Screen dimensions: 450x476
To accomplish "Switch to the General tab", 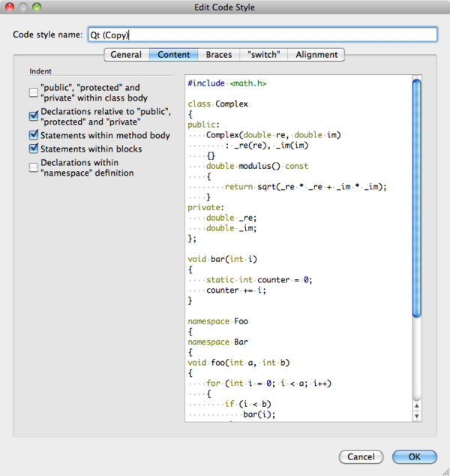I will point(126,55).
